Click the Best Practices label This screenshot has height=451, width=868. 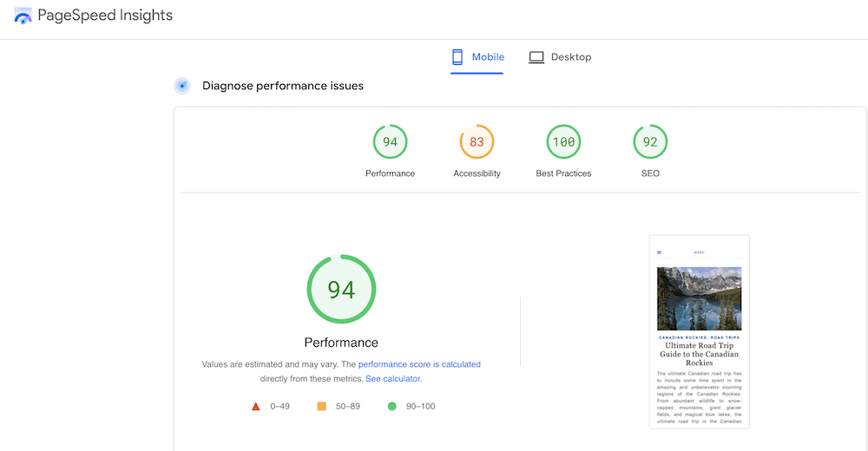point(563,173)
